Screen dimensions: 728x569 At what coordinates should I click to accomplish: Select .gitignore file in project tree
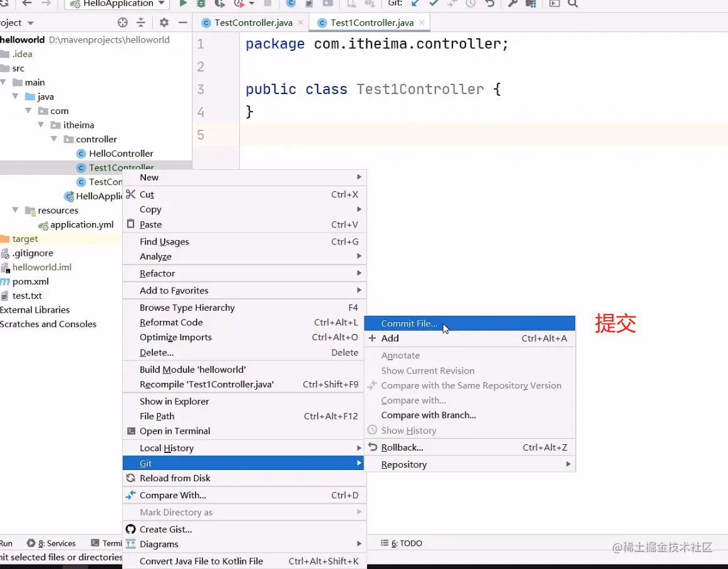(x=33, y=253)
